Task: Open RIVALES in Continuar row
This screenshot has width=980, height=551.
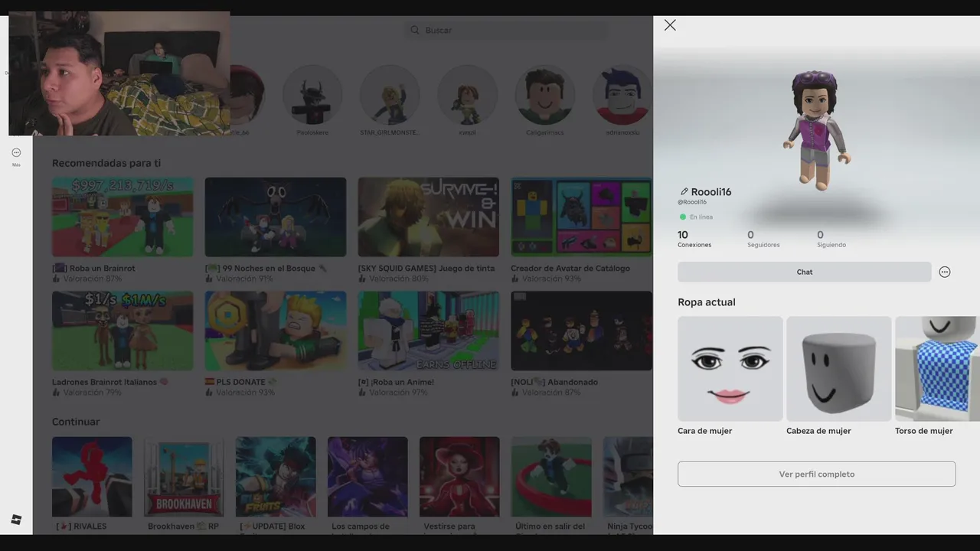Action: [x=92, y=477]
